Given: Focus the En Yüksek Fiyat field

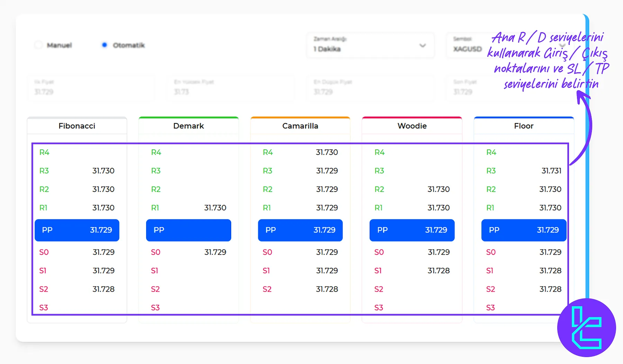Looking at the screenshot, I should (230, 88).
